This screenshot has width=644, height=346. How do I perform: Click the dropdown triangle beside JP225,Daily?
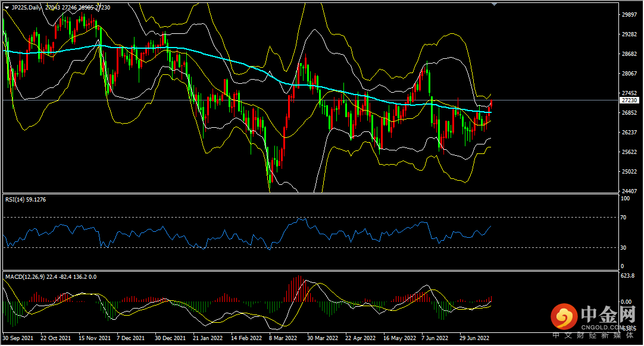point(7,7)
